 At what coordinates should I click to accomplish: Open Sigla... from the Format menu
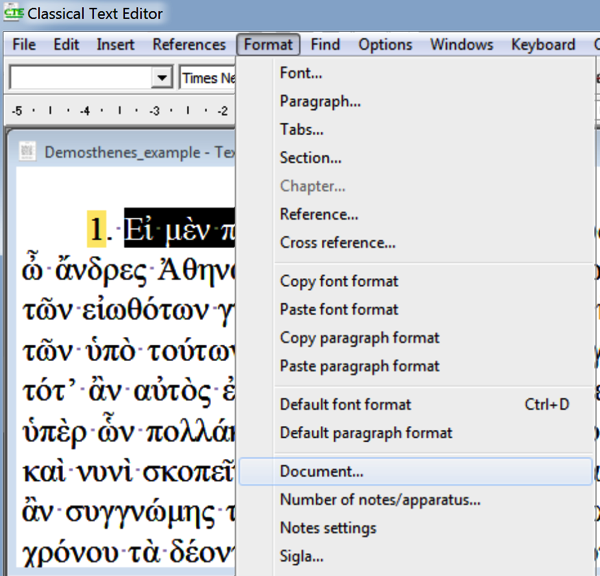pos(301,556)
